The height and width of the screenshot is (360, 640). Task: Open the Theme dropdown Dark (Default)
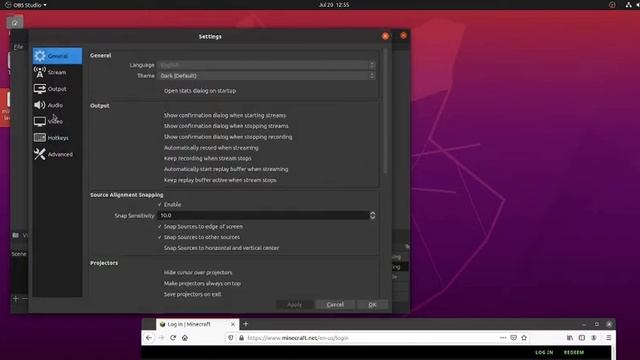click(266, 76)
